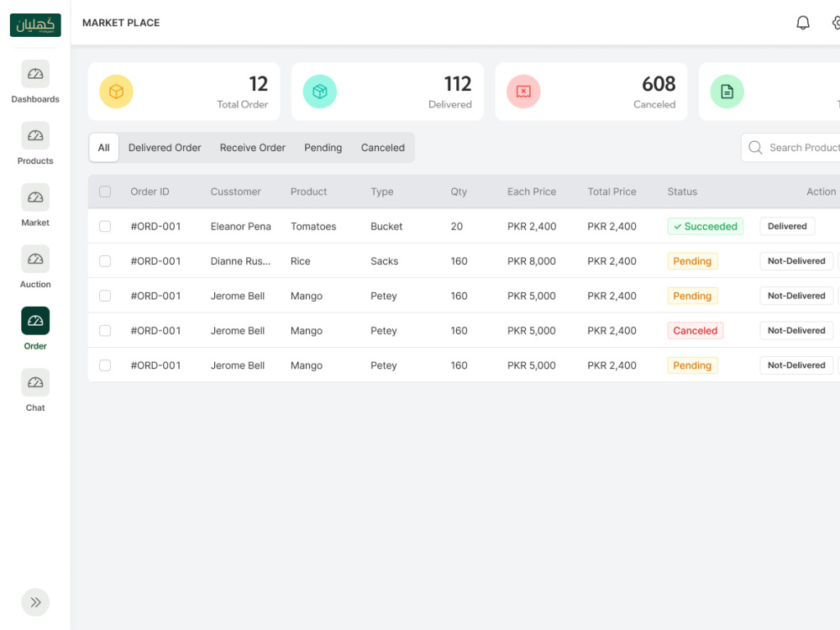Click the Order ID column header
This screenshot has height=630, width=840.
[x=150, y=192]
